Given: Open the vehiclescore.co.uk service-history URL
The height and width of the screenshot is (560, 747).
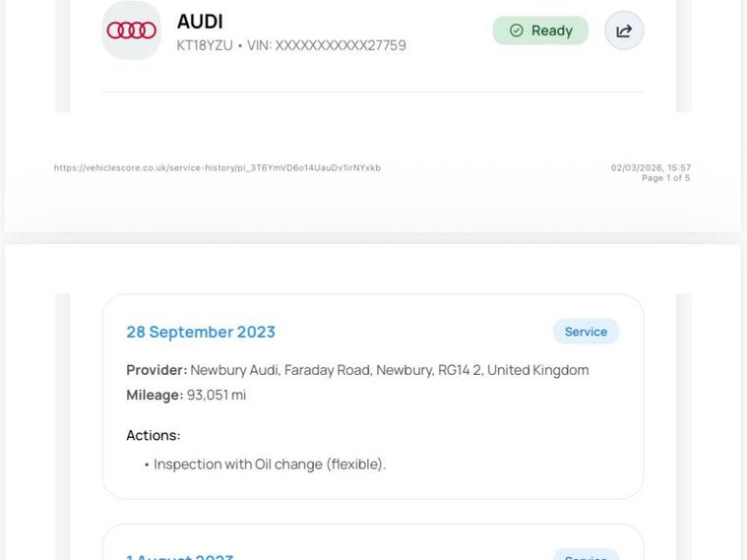Looking at the screenshot, I should pyautogui.click(x=218, y=168).
